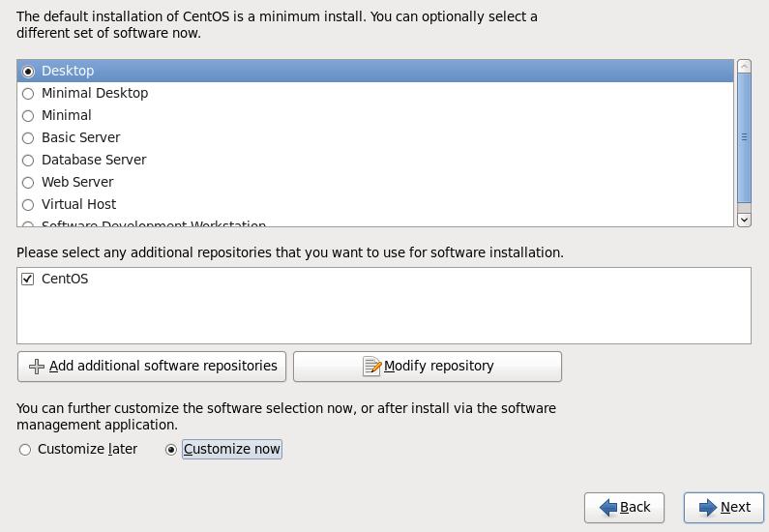Select the Minimal Desktop radio button
This screenshot has width=769, height=532.
(28, 94)
